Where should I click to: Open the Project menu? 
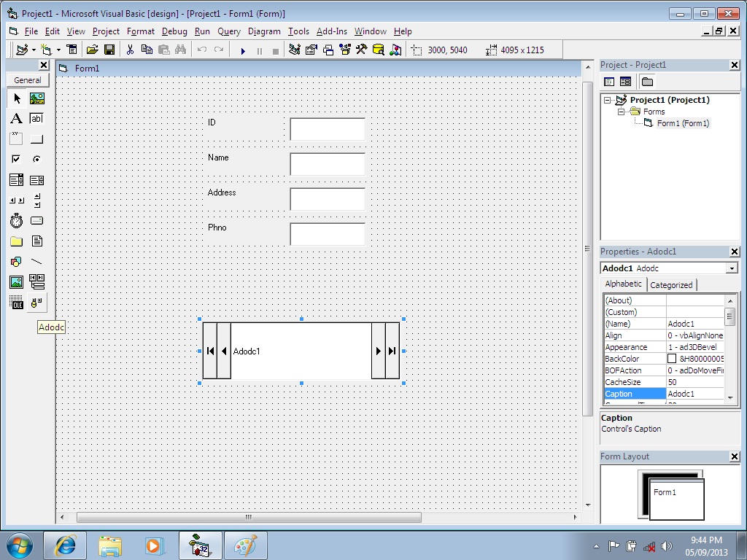point(106,31)
